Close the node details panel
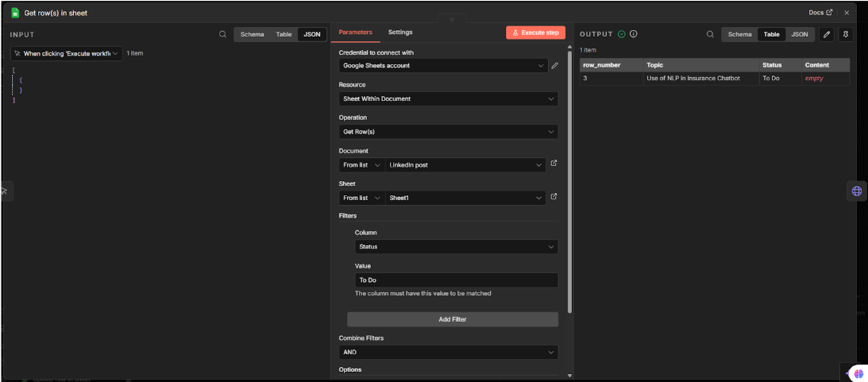The image size is (868, 382). pyautogui.click(x=847, y=12)
